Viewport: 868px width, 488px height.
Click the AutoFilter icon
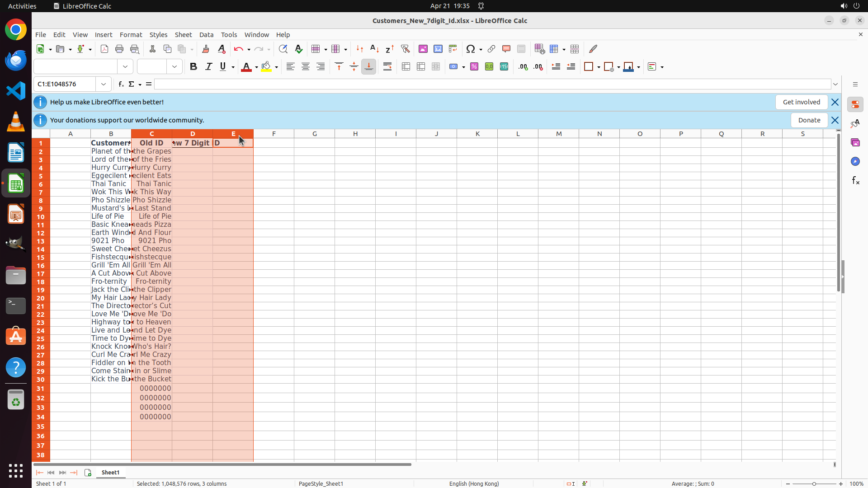coord(405,49)
